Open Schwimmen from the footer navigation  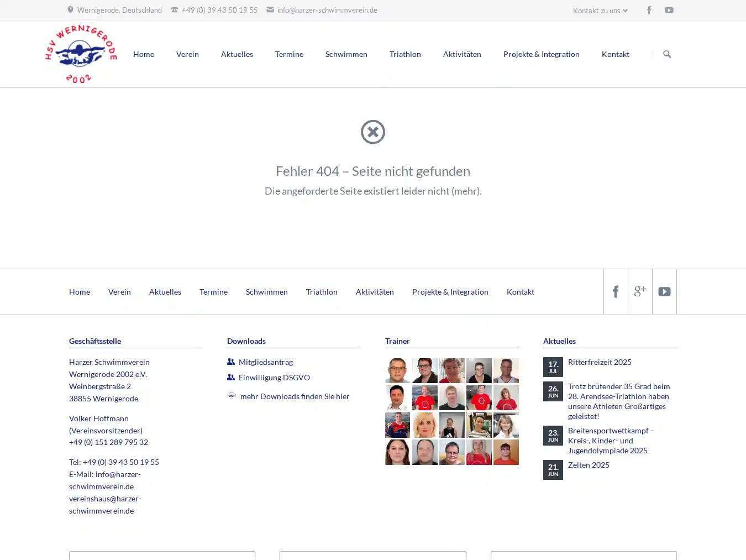[x=267, y=291]
